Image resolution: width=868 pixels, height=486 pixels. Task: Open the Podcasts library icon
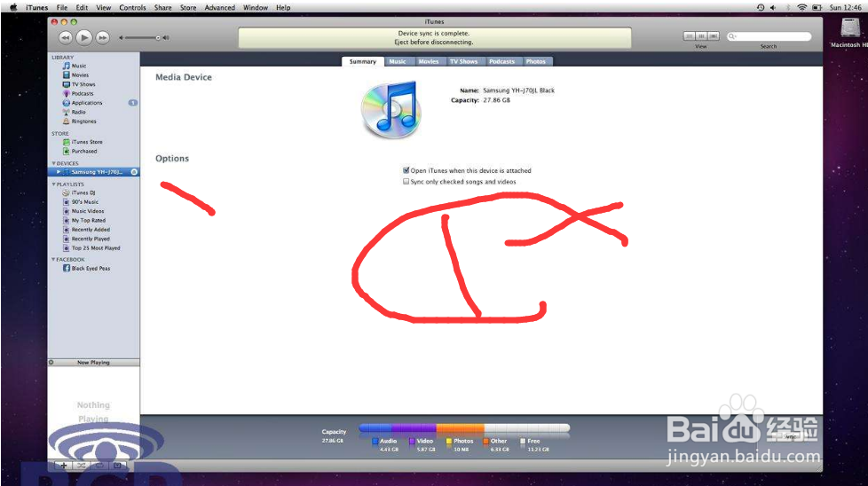[67, 93]
